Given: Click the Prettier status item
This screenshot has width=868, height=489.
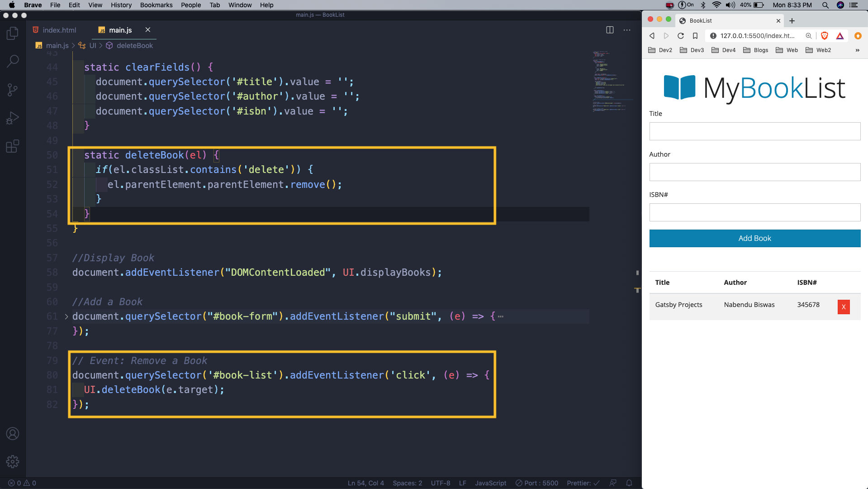Looking at the screenshot, I should click(583, 483).
